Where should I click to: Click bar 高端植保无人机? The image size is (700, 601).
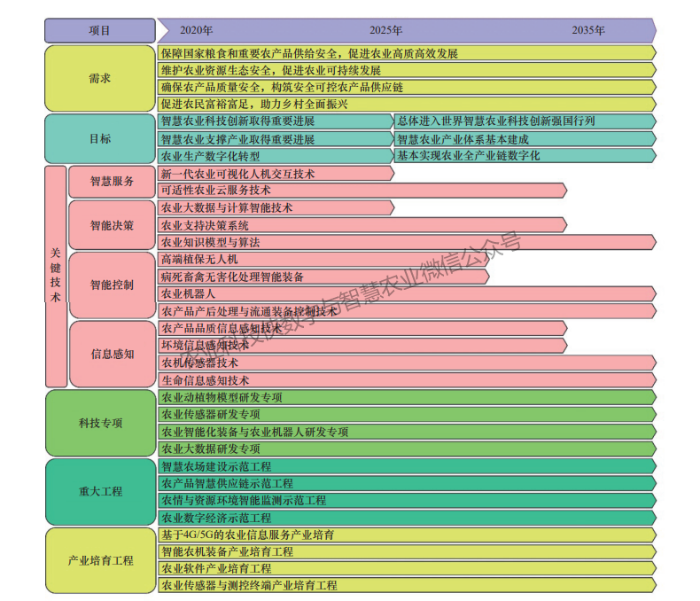coord(323,260)
